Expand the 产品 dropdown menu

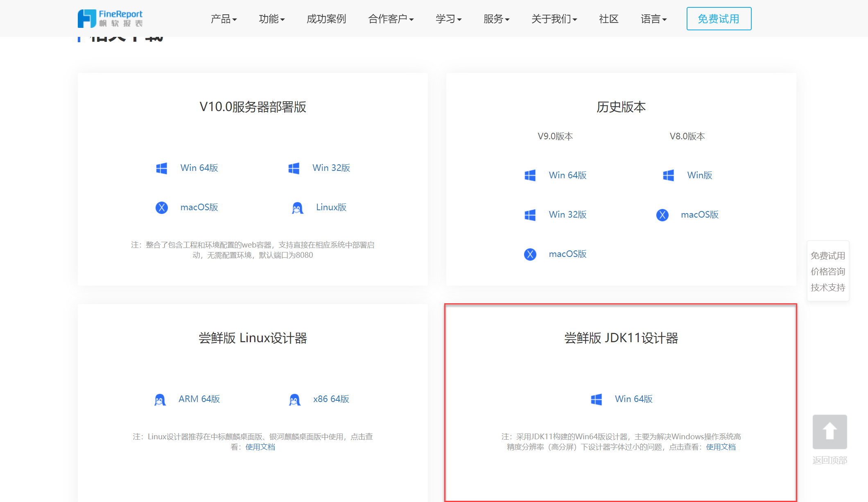(x=224, y=19)
